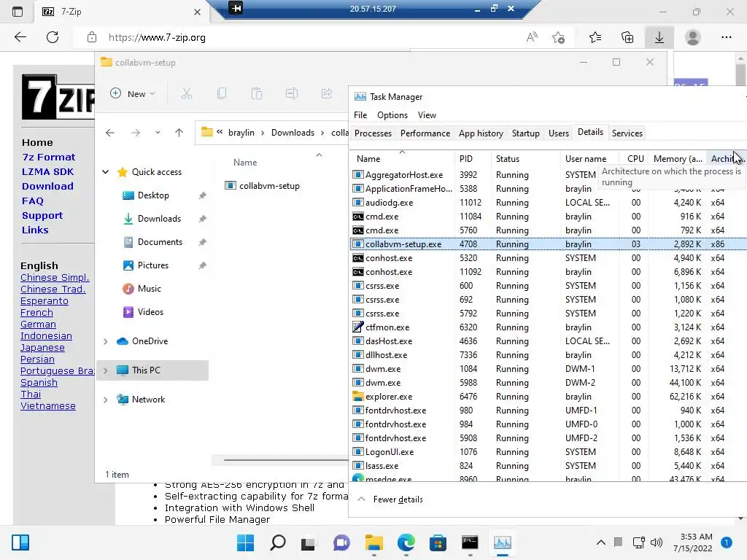Show hidden system tray icons
Viewport: 747px width, 560px height.
[x=601, y=542]
